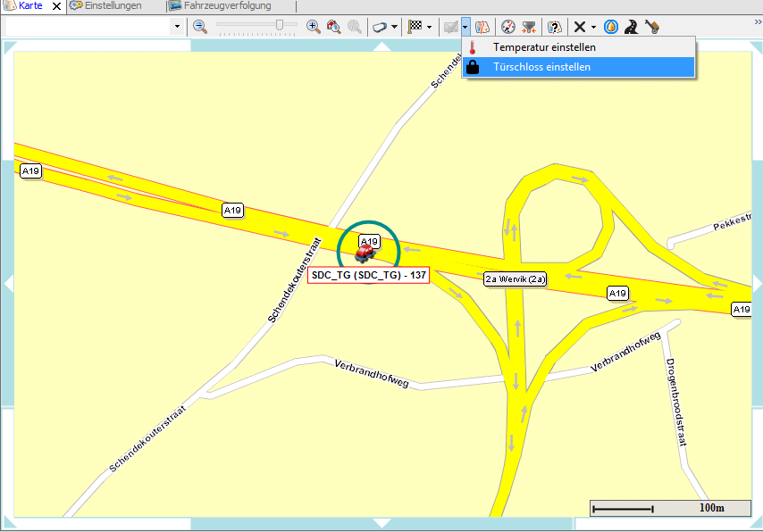
Task: Click the zoom out magnifier icon
Action: coord(200,27)
